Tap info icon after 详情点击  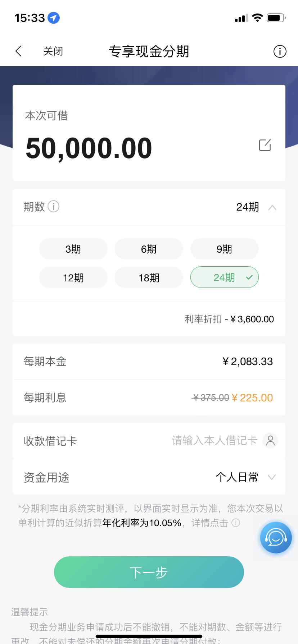(x=235, y=523)
